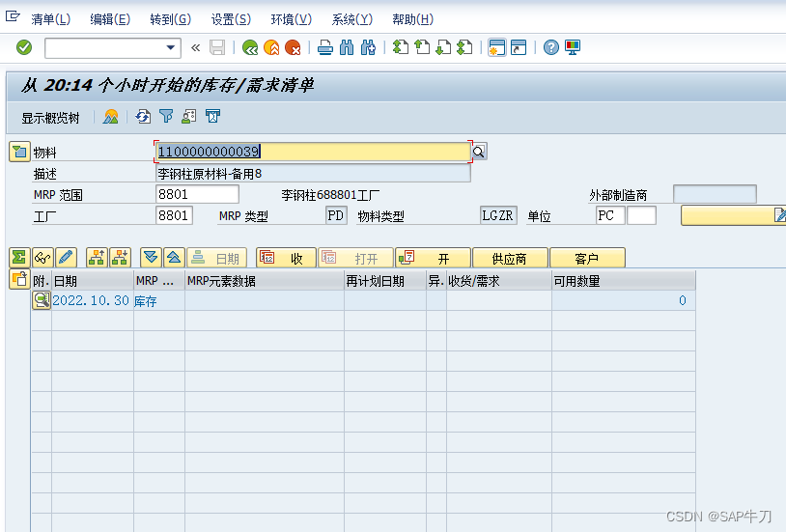The height and width of the screenshot is (532, 786).
Task: Click the 客户 button
Action: tap(587, 258)
